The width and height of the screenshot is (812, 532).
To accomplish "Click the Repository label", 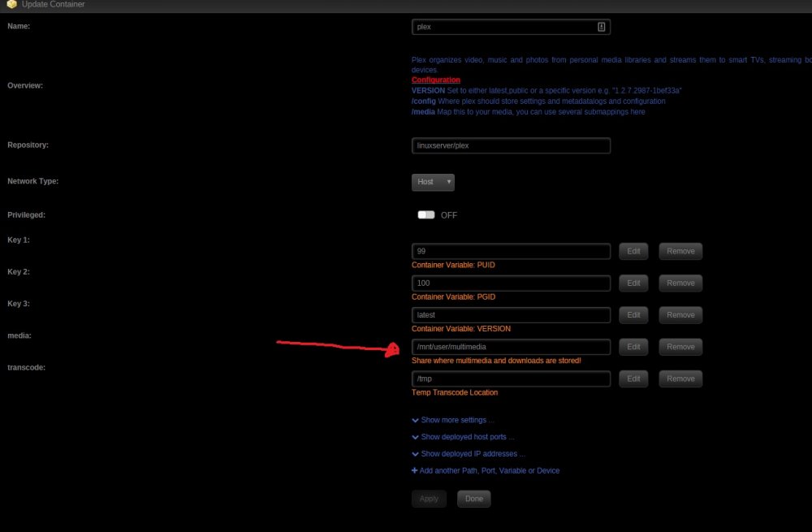I will [x=28, y=145].
